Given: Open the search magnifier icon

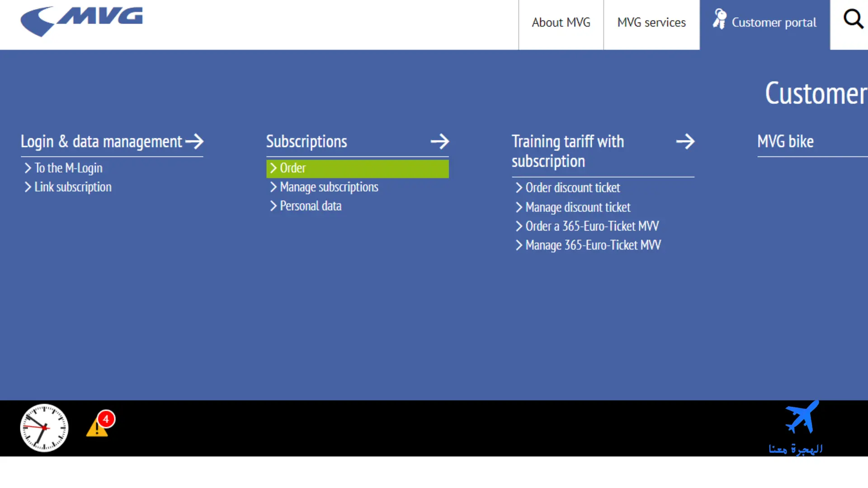Looking at the screenshot, I should click(853, 19).
